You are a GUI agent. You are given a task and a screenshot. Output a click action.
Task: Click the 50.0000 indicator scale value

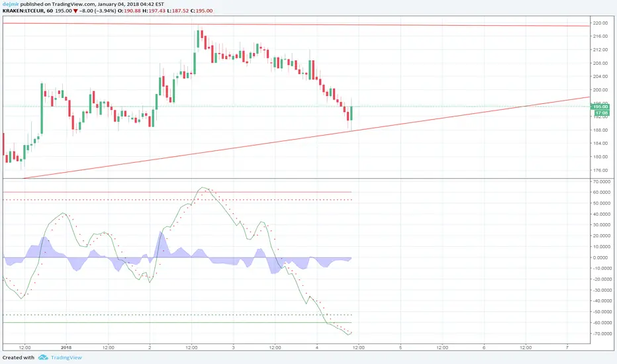pos(602,203)
